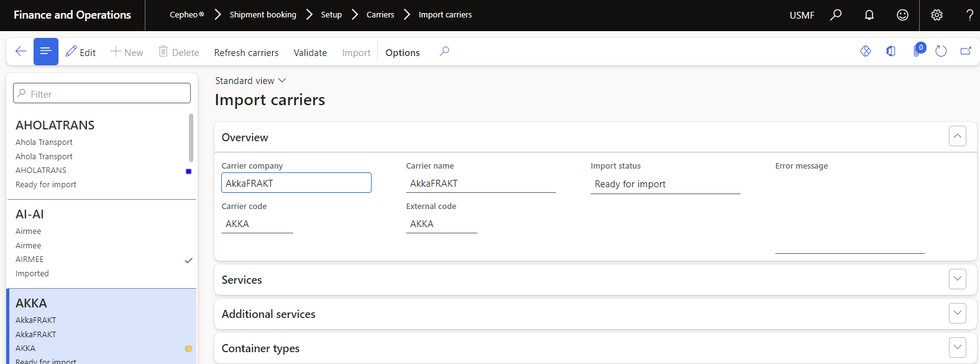Expand the Services section
The image size is (980, 364).
(957, 279)
